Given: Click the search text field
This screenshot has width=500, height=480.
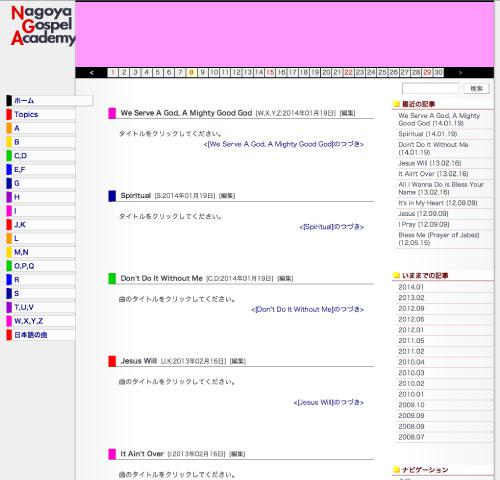Looking at the screenshot, I should tap(431, 89).
